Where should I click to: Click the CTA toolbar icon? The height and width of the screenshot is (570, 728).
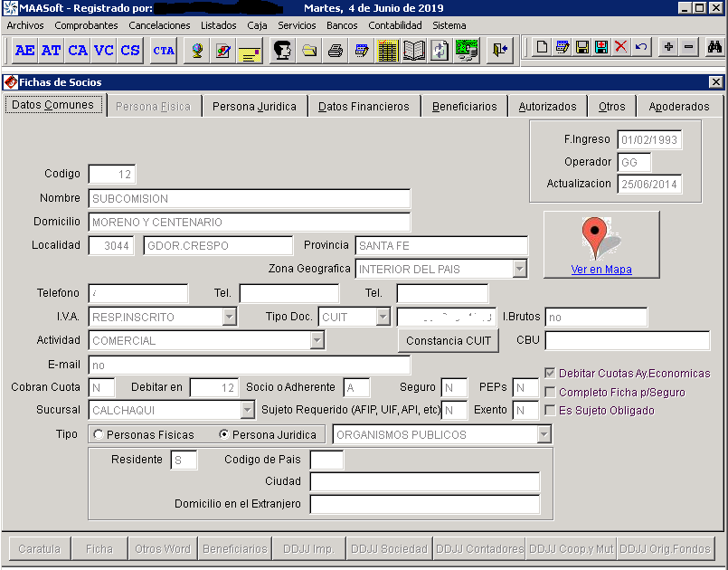[x=164, y=51]
